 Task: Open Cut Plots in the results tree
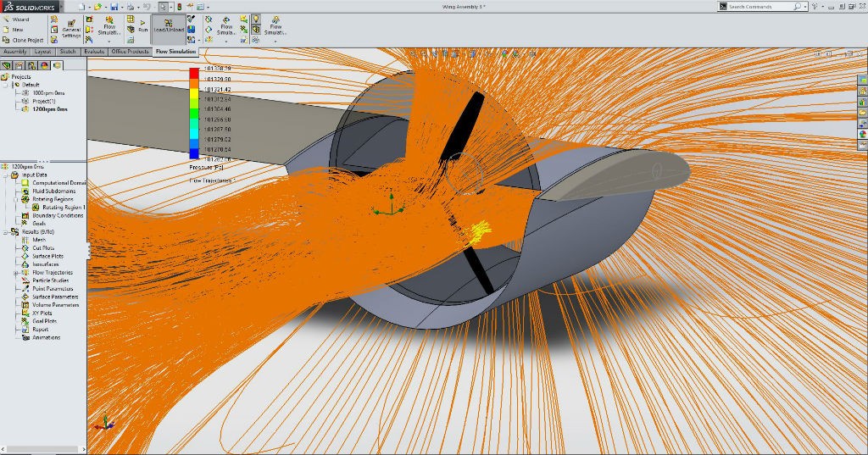[x=42, y=248]
